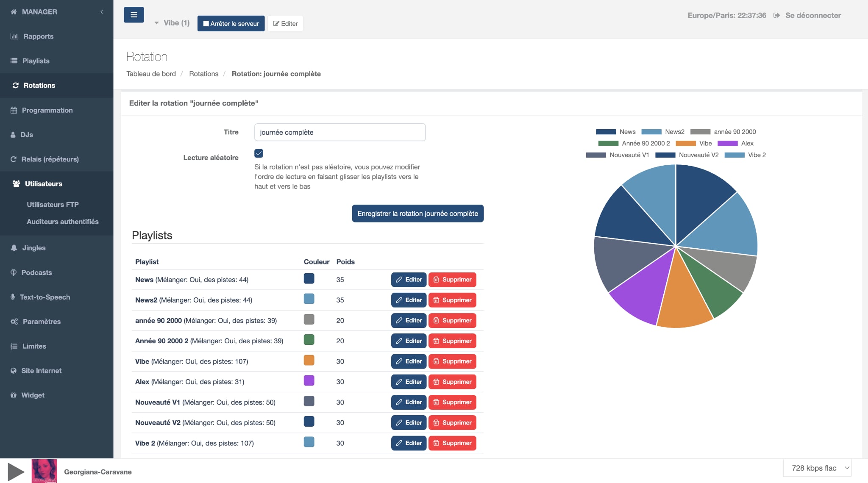Open the navigation hamburger menu
The width and height of the screenshot is (868, 483).
(x=134, y=14)
